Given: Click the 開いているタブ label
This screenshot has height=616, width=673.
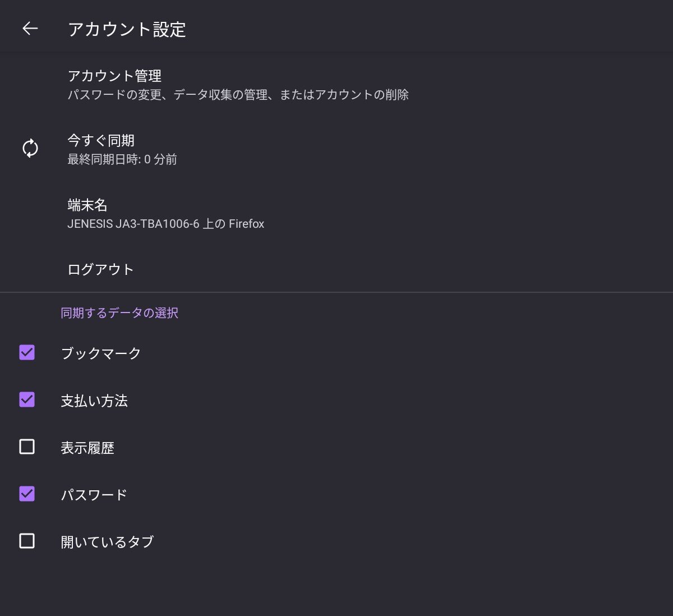Looking at the screenshot, I should pos(107,542).
